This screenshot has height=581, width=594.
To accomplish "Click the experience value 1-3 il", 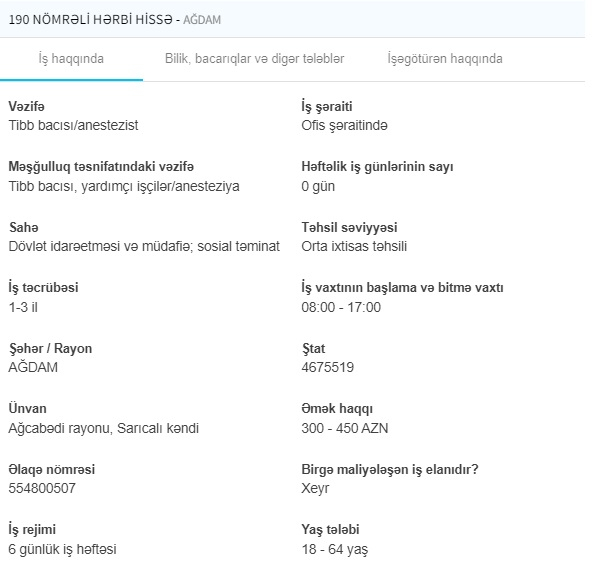I will tap(23, 307).
